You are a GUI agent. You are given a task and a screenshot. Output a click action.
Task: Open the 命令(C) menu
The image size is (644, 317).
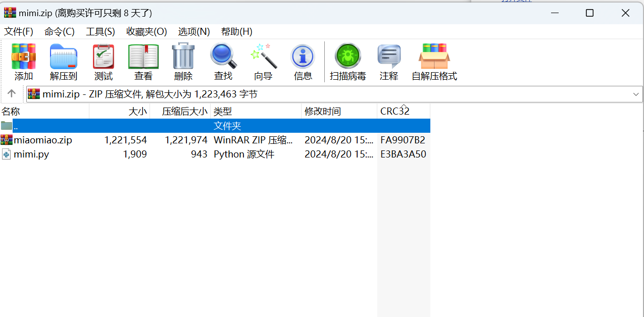pos(60,32)
